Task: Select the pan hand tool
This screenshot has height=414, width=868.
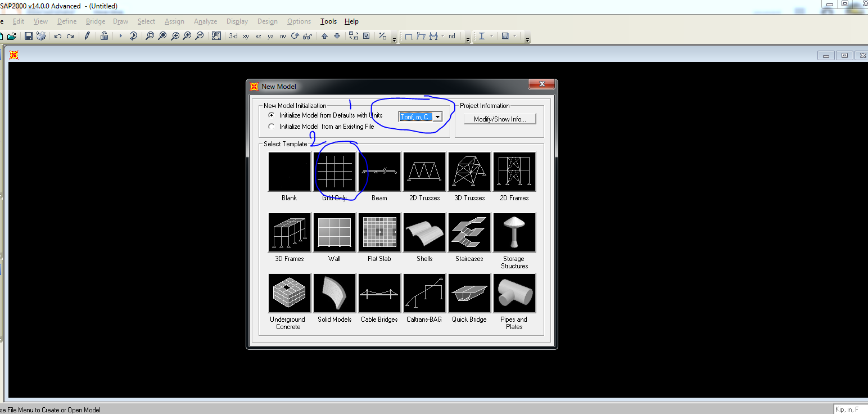Action: (x=216, y=36)
